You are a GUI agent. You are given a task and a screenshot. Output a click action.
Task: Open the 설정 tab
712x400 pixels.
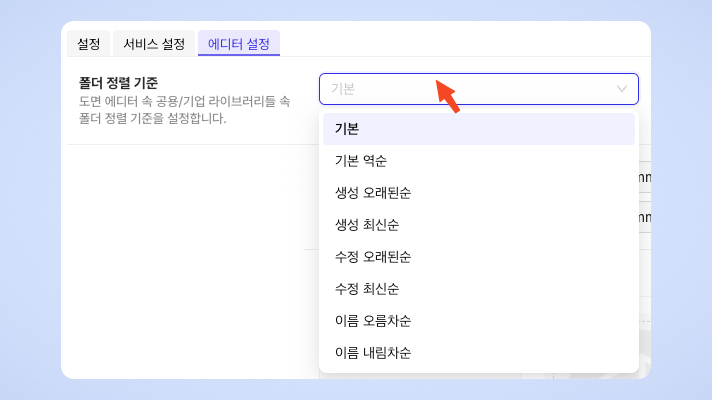tap(88, 44)
